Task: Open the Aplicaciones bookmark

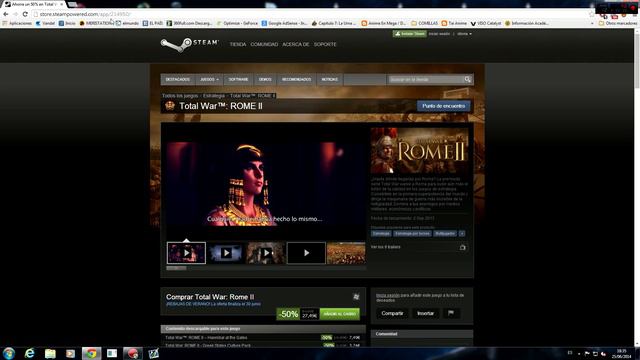Action: tap(17, 23)
